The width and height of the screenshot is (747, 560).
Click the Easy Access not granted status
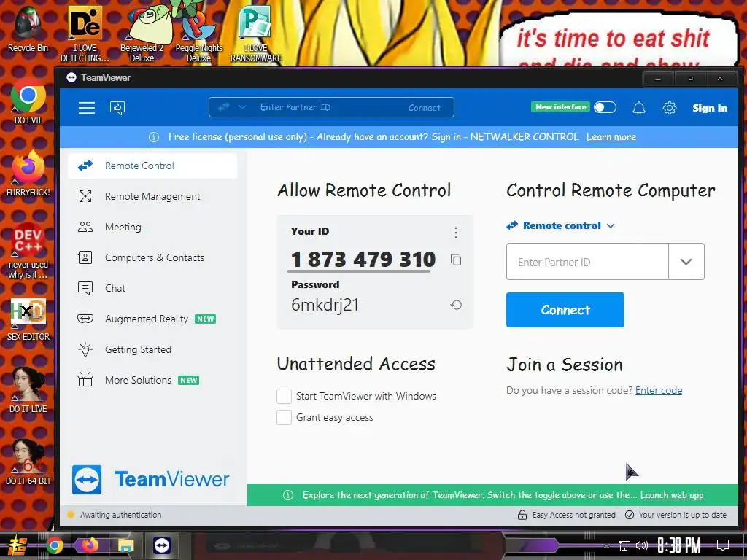pyautogui.click(x=573, y=515)
